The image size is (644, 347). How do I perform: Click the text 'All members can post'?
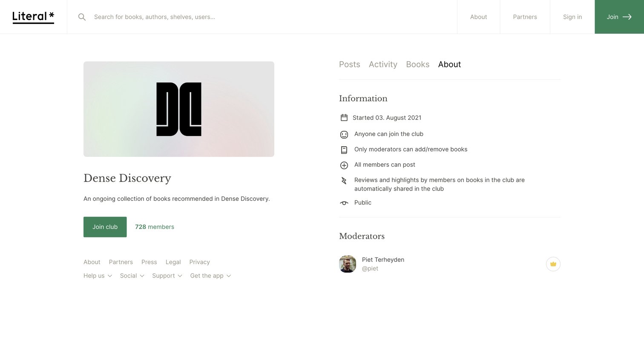385,165
